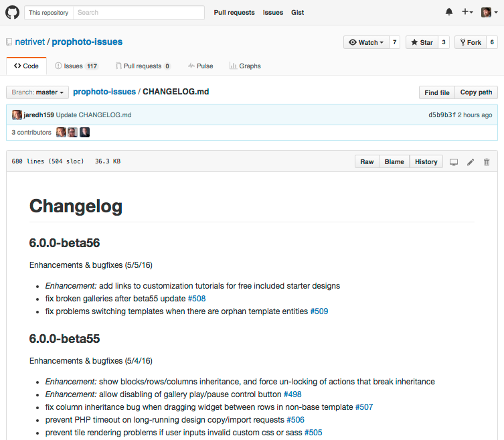Open issue link #507
The image size is (504, 440).
[364, 407]
